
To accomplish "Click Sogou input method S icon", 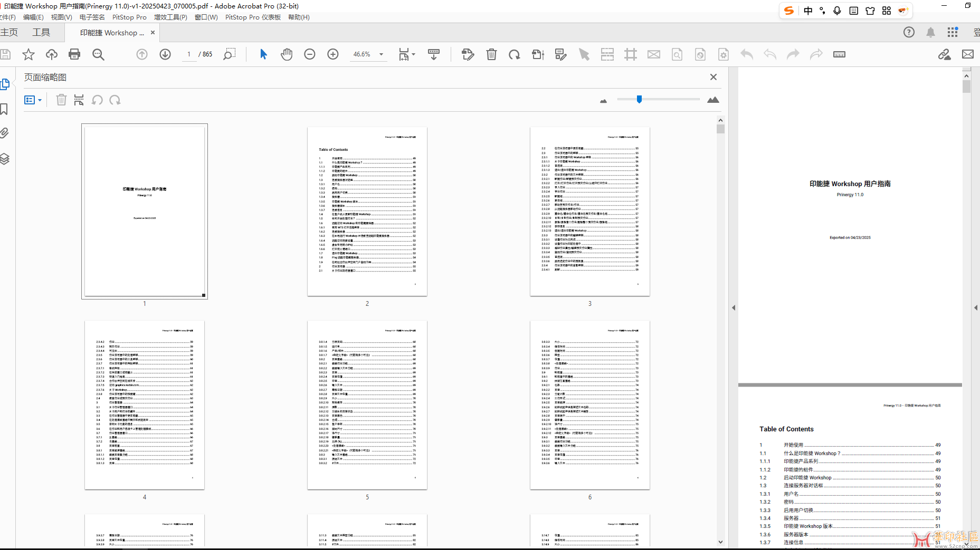I will 789,11.
